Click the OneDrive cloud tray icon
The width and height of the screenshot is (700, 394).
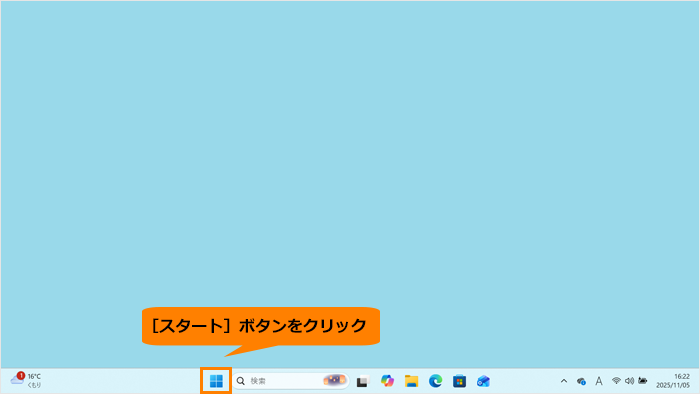[581, 381]
